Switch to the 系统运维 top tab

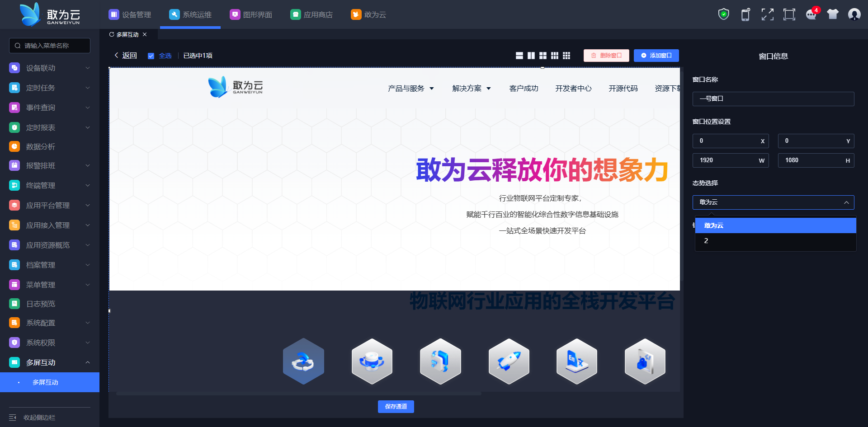click(190, 14)
